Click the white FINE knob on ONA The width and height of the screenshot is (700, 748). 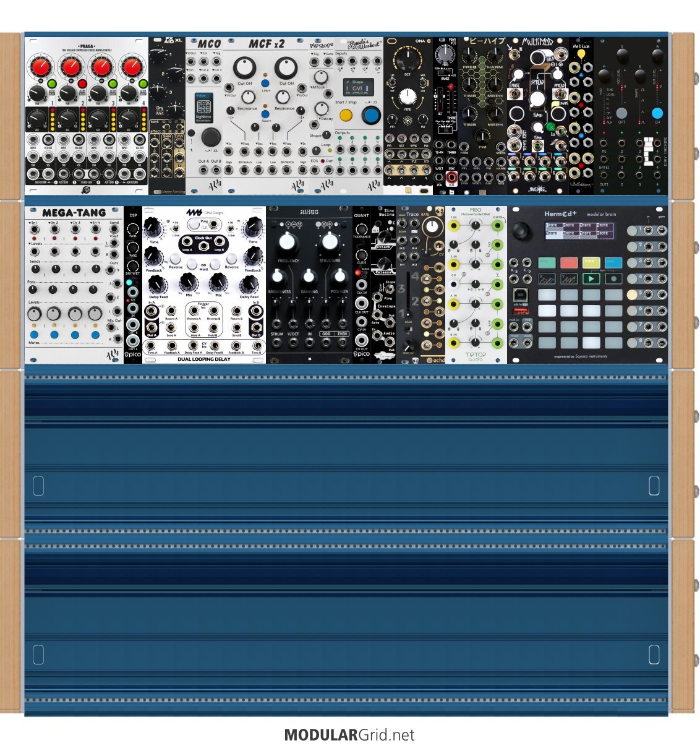[x=408, y=97]
